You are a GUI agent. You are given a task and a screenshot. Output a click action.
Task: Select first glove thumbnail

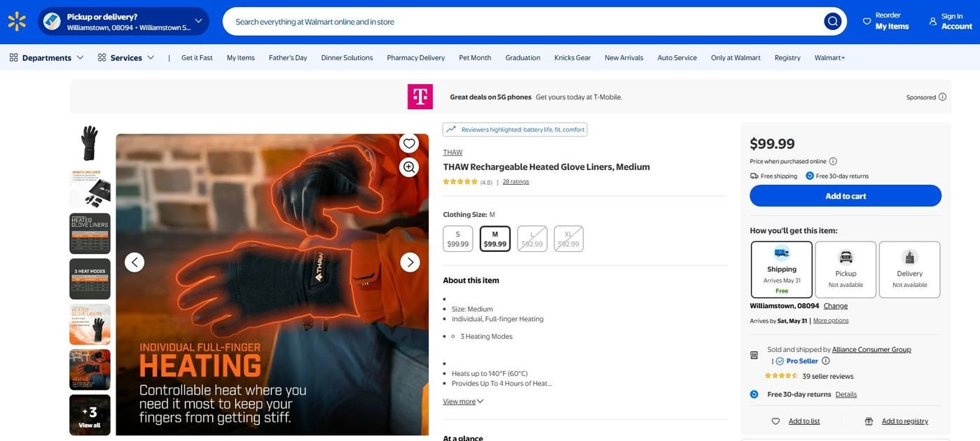[x=90, y=143]
